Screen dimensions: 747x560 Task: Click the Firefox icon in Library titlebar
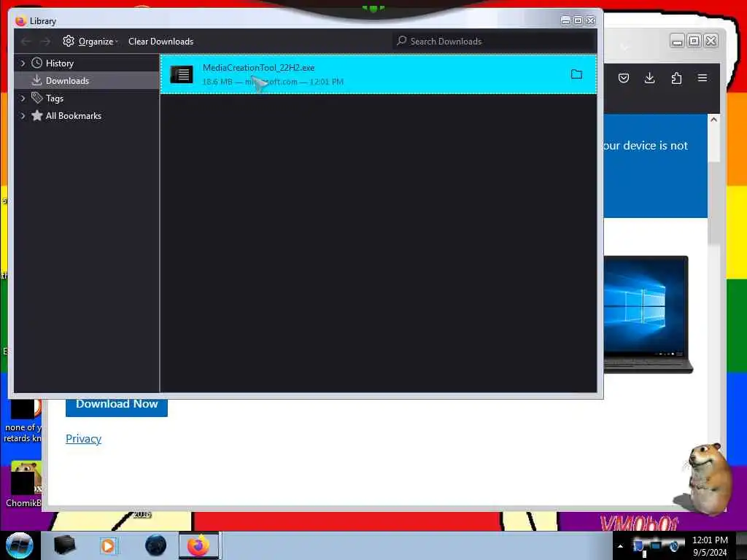click(20, 21)
